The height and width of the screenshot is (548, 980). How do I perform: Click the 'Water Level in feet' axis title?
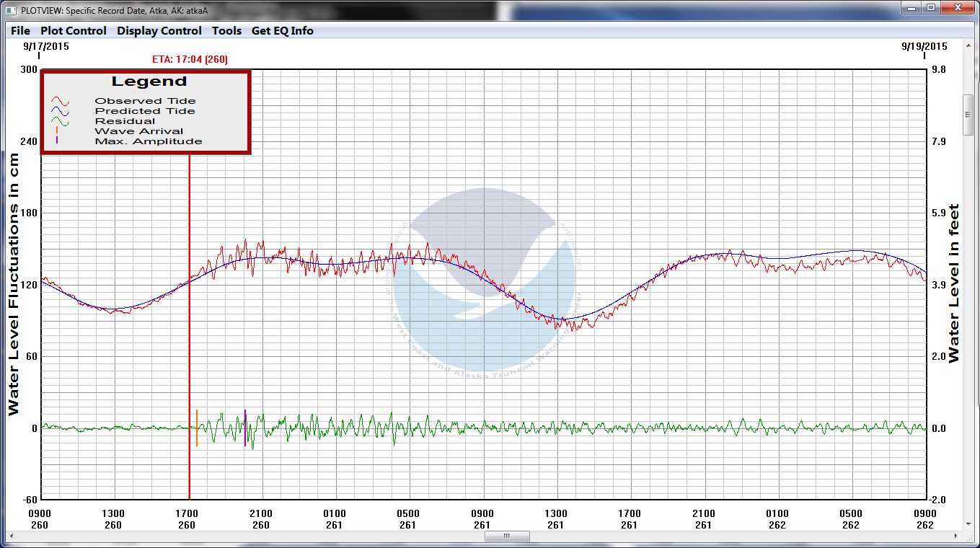click(x=954, y=283)
